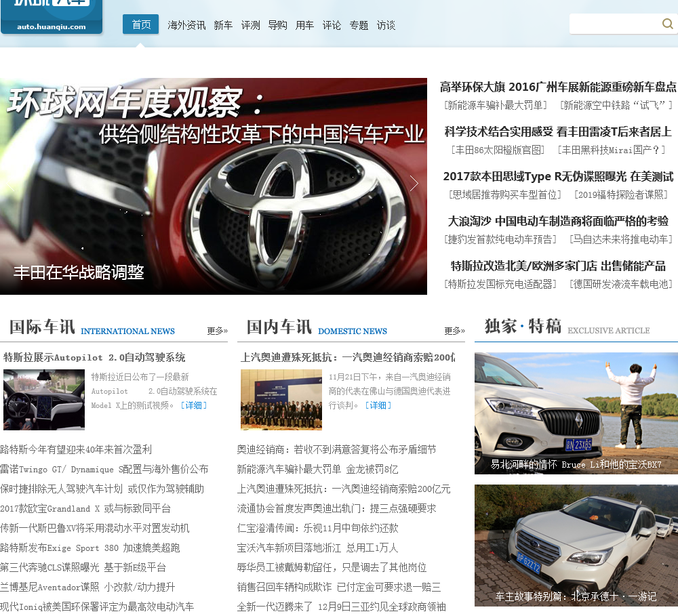The width and height of the screenshot is (678, 616).
Task: Open the 专题 menu item
Action: [359, 26]
